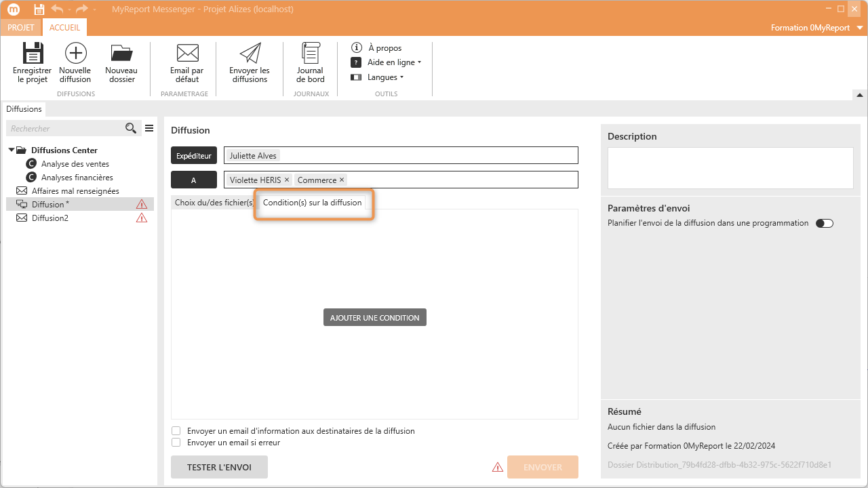
Task: Select the Choix du/des fichier(s) tab
Action: coord(213,203)
